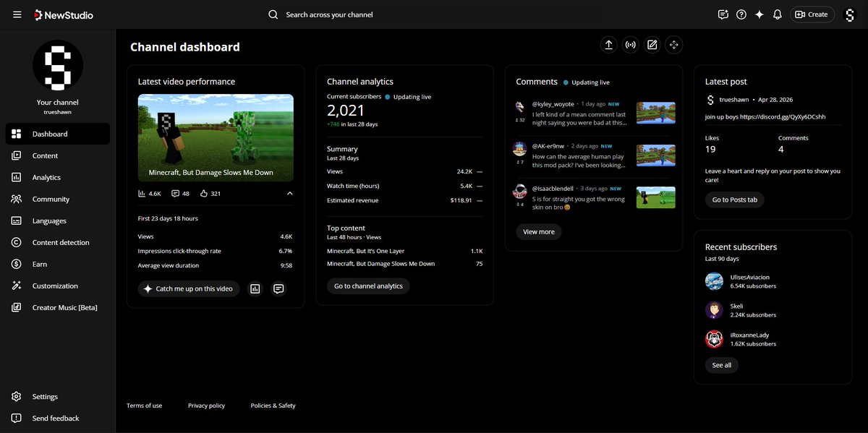Click Isaacblendell's avatar in comments
The image size is (868, 433).
[519, 191]
